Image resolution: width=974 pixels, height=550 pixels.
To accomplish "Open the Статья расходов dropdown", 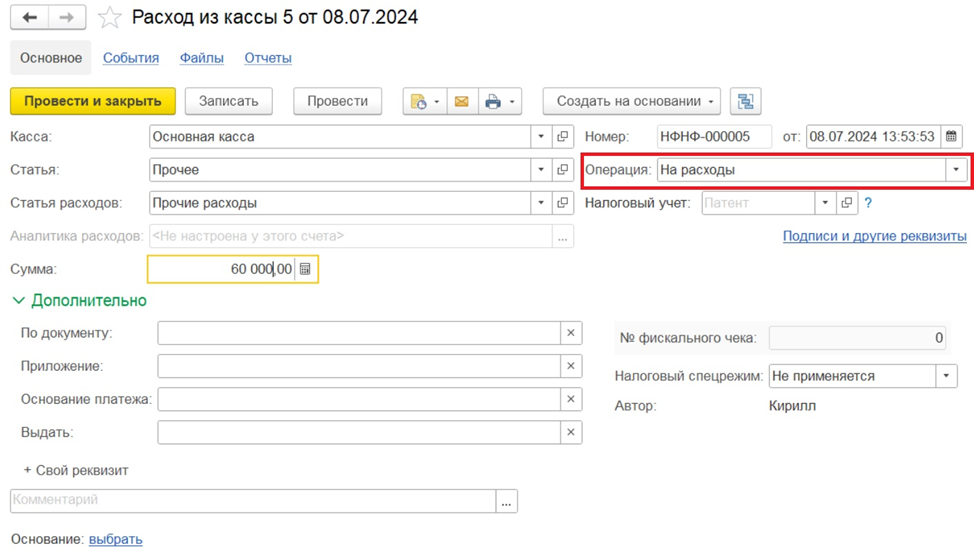I will click(x=541, y=203).
